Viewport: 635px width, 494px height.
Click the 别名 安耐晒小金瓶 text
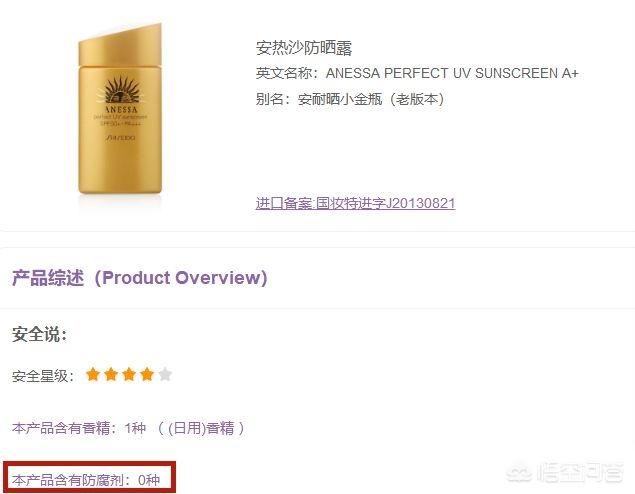click(x=350, y=99)
